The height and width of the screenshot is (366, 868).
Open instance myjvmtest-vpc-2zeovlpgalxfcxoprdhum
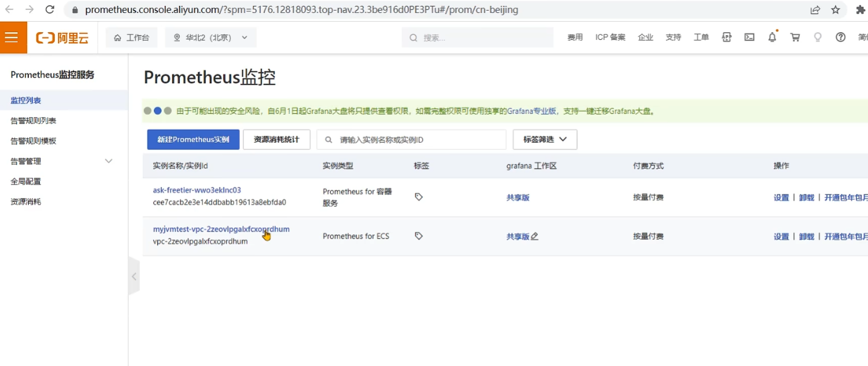[x=221, y=229]
